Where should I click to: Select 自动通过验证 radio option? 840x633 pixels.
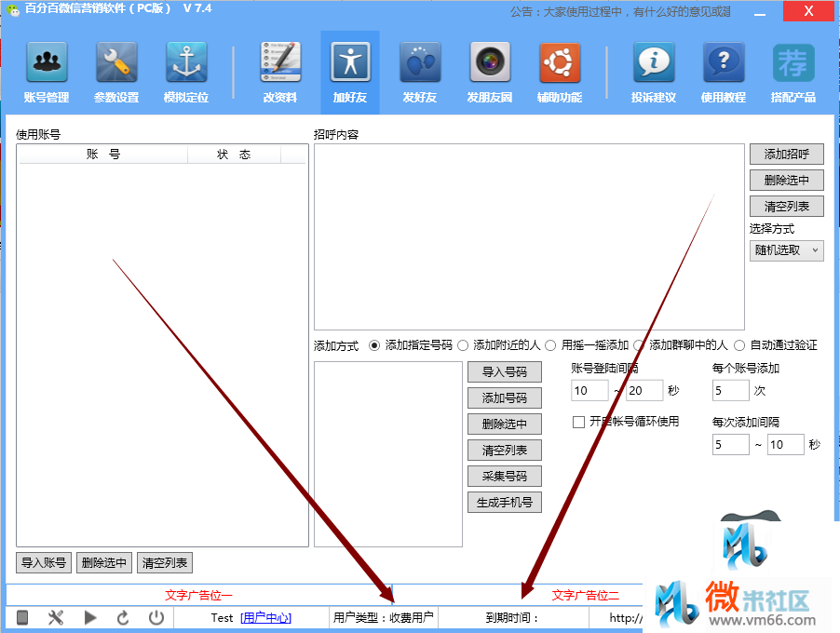(739, 345)
